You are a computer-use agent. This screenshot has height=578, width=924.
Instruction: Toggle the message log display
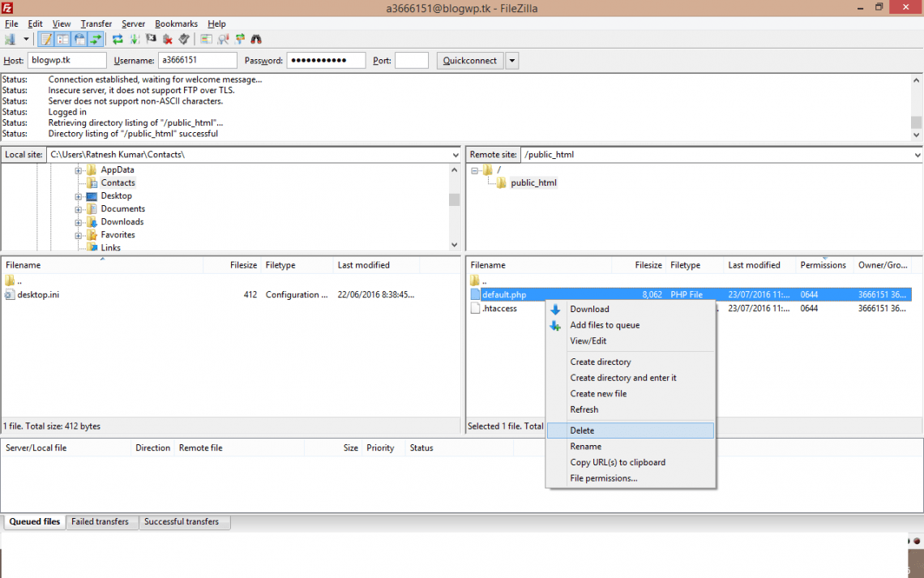point(45,38)
